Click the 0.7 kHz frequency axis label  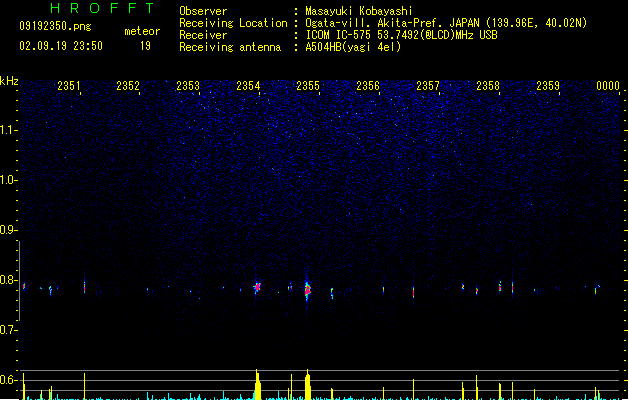9,330
